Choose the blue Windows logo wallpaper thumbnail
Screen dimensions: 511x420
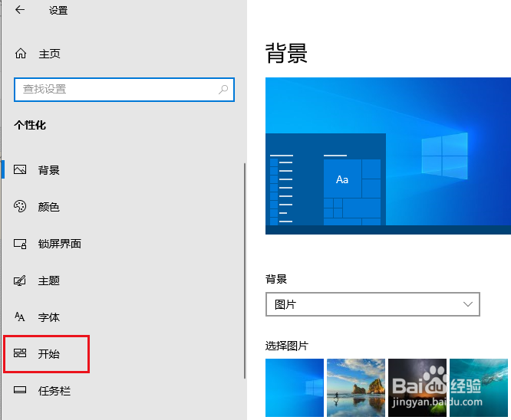click(x=295, y=388)
